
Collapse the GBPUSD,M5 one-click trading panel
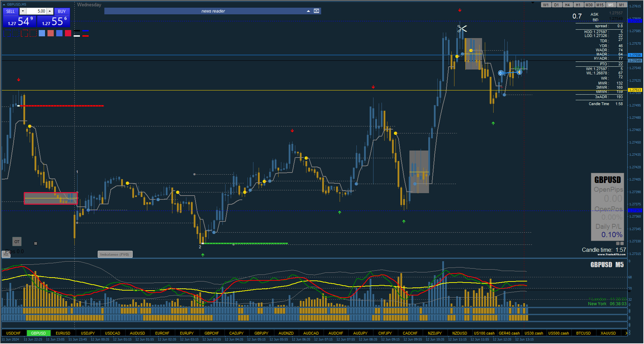[x=4, y=5]
